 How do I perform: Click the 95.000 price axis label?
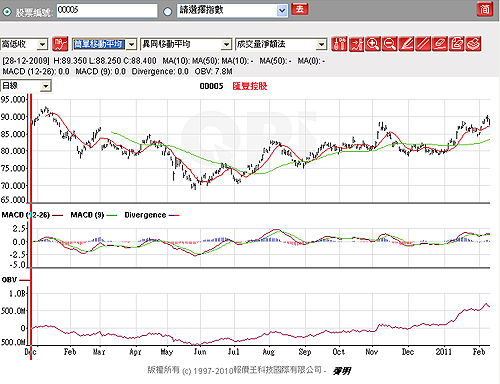point(13,99)
